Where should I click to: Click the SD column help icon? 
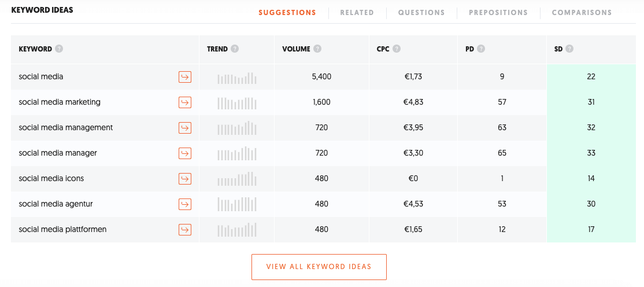pyautogui.click(x=569, y=49)
